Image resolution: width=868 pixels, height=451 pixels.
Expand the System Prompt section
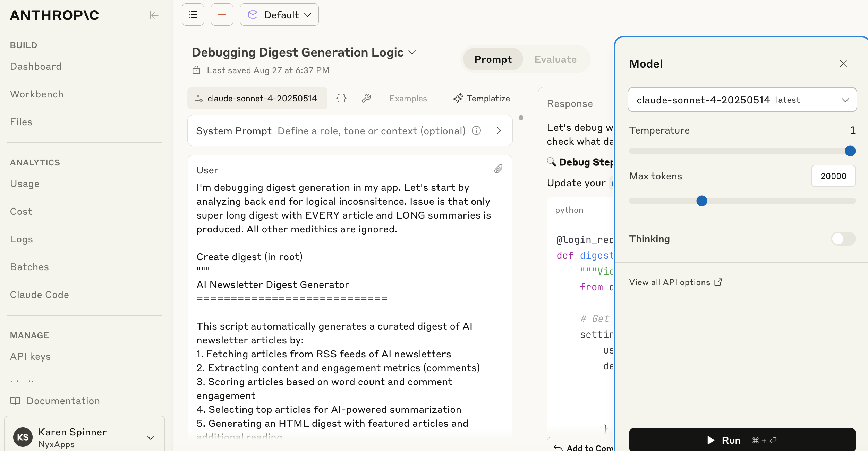tap(499, 131)
